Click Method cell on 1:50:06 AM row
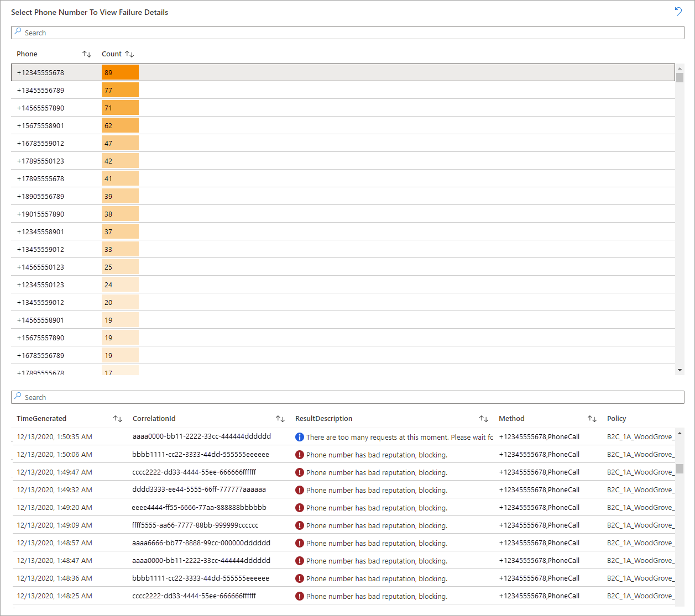This screenshot has width=695, height=616. [539, 454]
